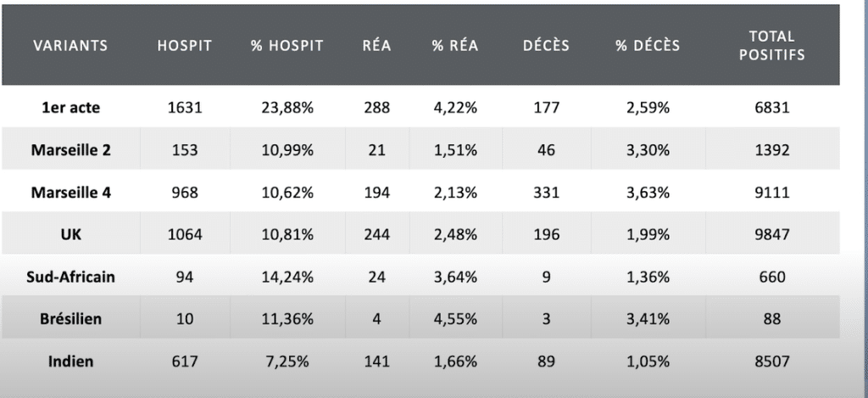This screenshot has height=398, width=868.
Task: Click the VARIANTS column header
Action: click(70, 46)
